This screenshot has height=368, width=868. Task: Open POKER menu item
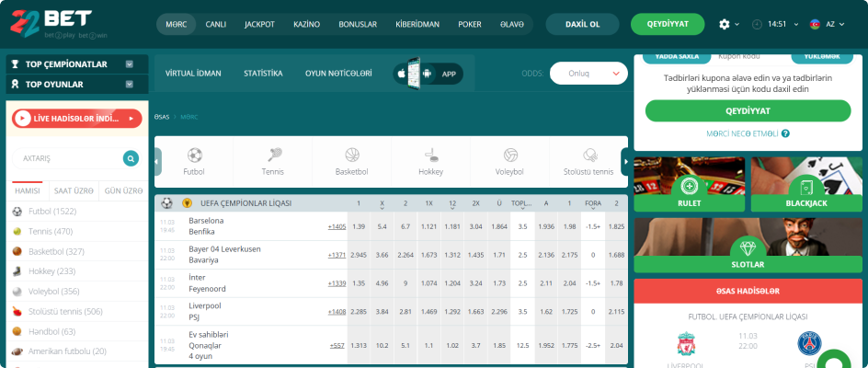click(470, 25)
